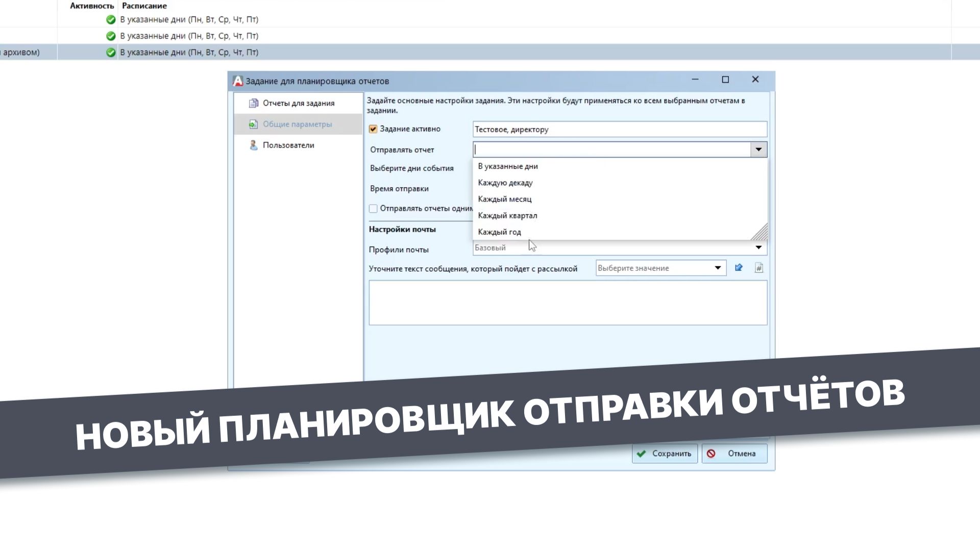Go to the Отчеты для задания section
Image resolution: width=980 pixels, height=550 pixels.
tap(298, 103)
